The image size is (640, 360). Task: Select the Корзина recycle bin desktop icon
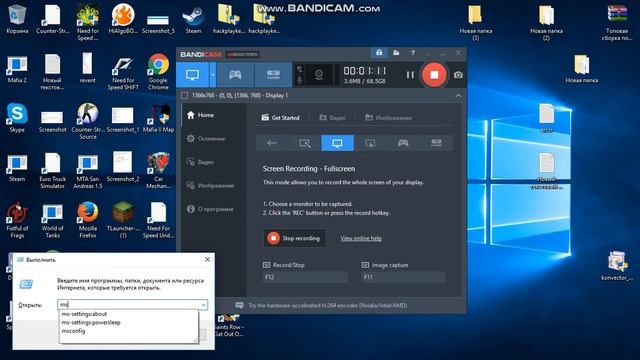[17, 19]
